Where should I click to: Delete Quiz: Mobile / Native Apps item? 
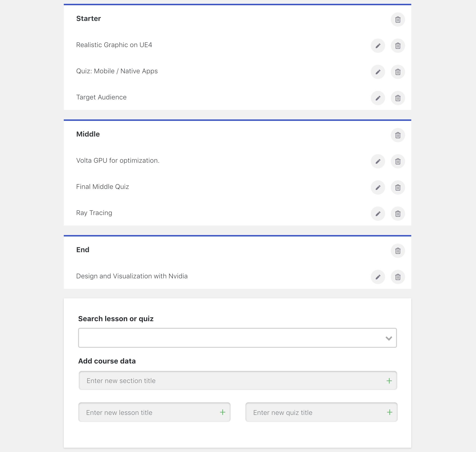tap(398, 72)
